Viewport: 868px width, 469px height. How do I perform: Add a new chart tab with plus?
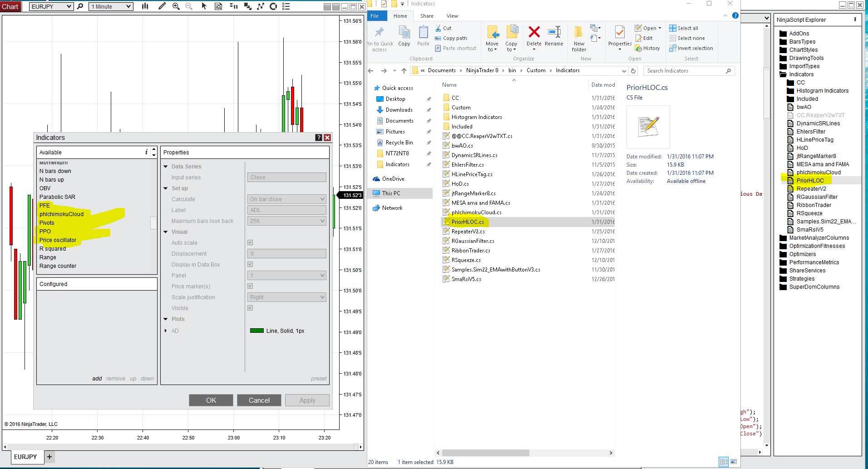click(49, 457)
